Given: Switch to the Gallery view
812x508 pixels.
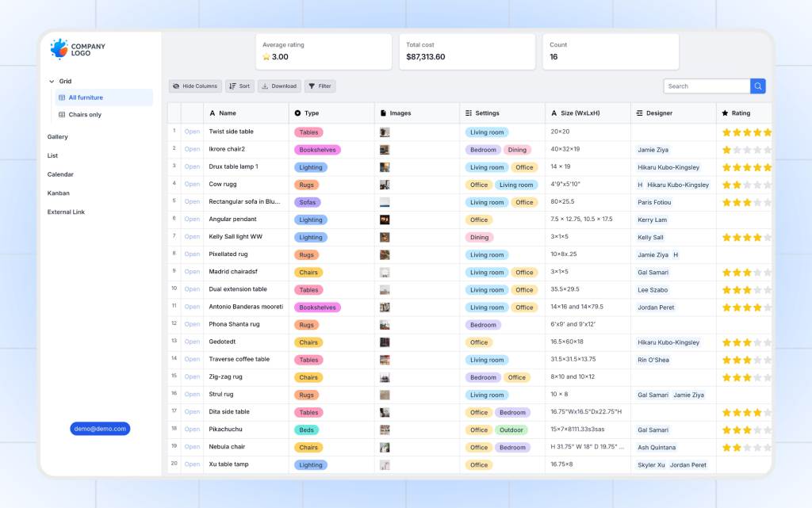Looking at the screenshot, I should (x=57, y=136).
